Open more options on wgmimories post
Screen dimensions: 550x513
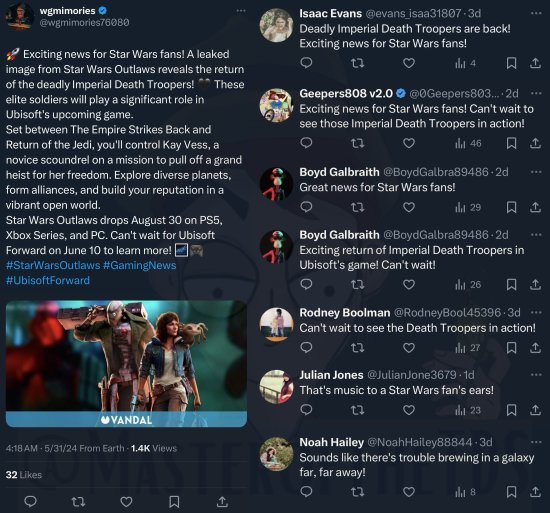(x=241, y=11)
